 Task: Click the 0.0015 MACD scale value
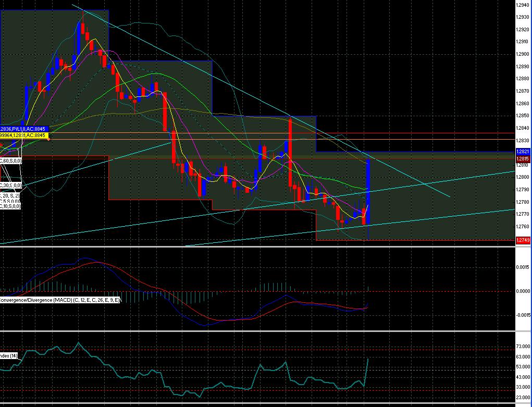tap(523, 267)
